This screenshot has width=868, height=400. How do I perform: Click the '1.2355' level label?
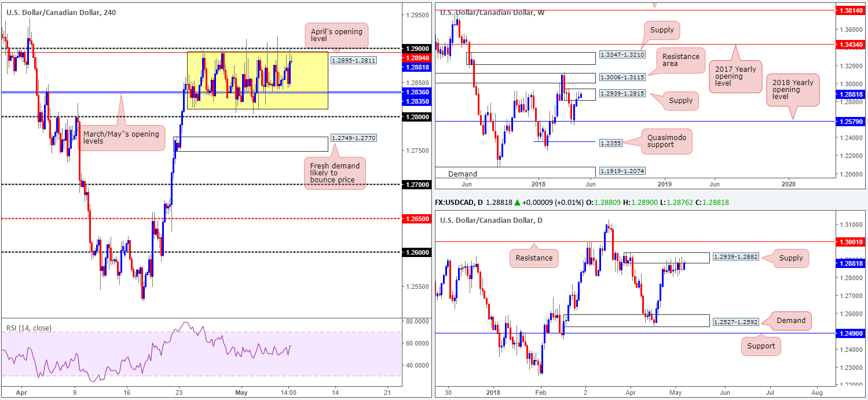click(x=610, y=142)
